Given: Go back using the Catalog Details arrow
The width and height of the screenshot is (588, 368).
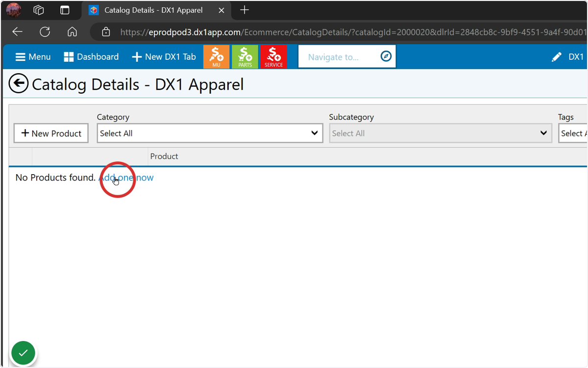Looking at the screenshot, I should [x=19, y=83].
